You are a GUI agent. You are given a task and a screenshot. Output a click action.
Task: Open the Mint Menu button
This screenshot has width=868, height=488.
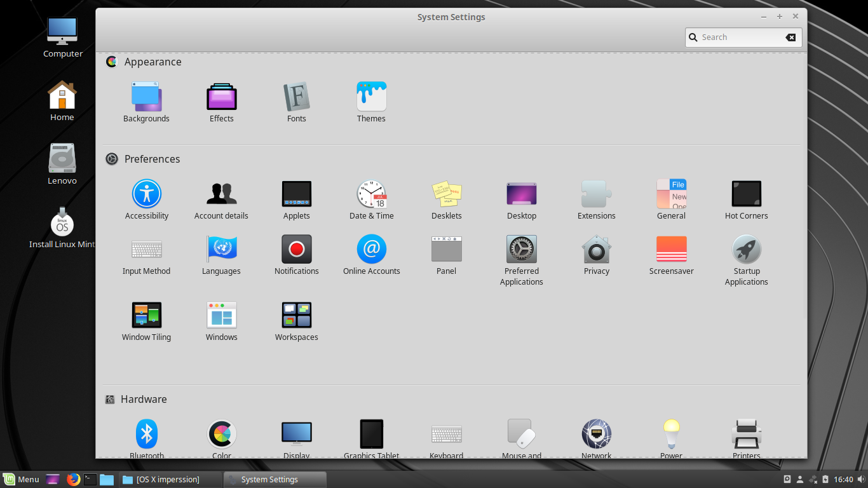click(x=22, y=479)
